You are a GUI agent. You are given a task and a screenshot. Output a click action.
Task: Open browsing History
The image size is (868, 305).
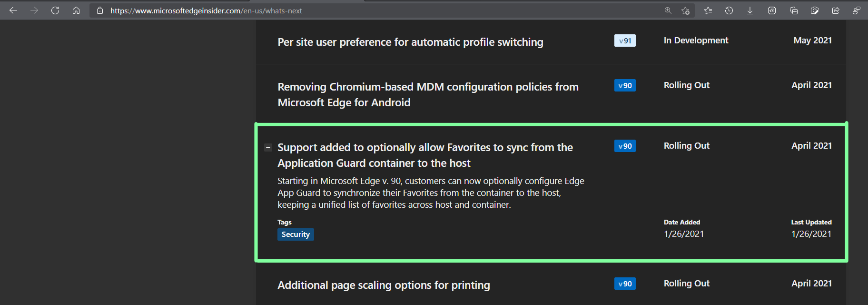tap(729, 10)
